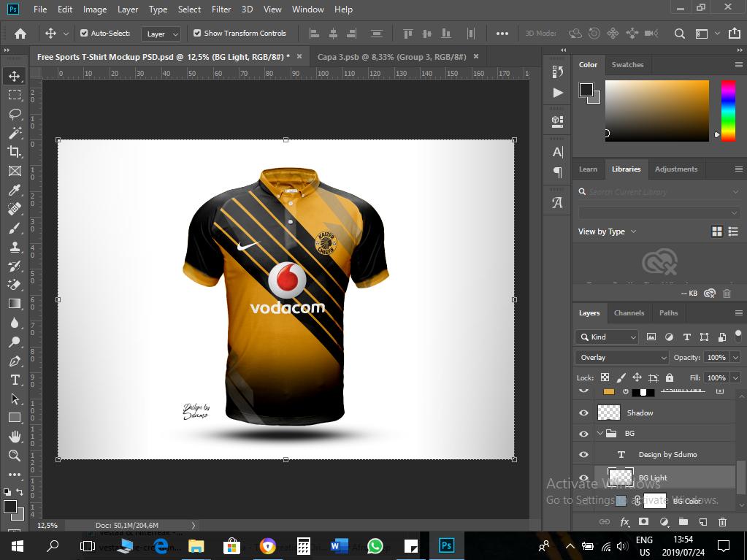Toggle Lock all for the layer
The height and width of the screenshot is (560, 747).
pos(670,377)
